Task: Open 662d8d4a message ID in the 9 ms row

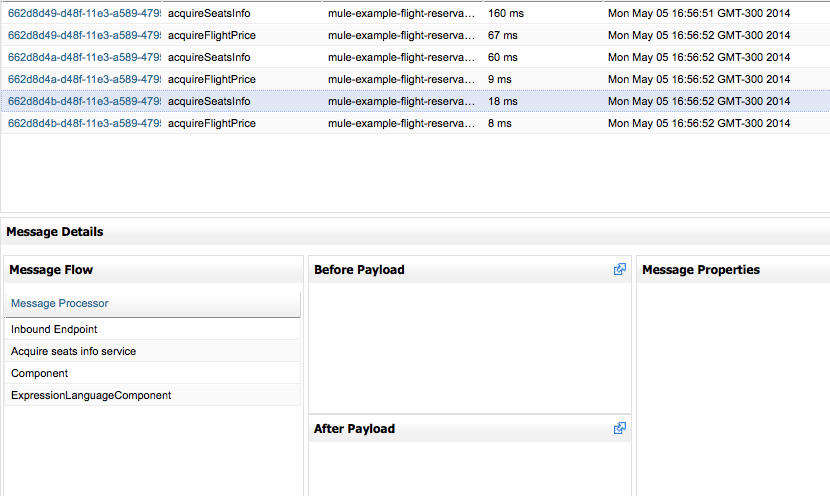Action: [x=84, y=79]
